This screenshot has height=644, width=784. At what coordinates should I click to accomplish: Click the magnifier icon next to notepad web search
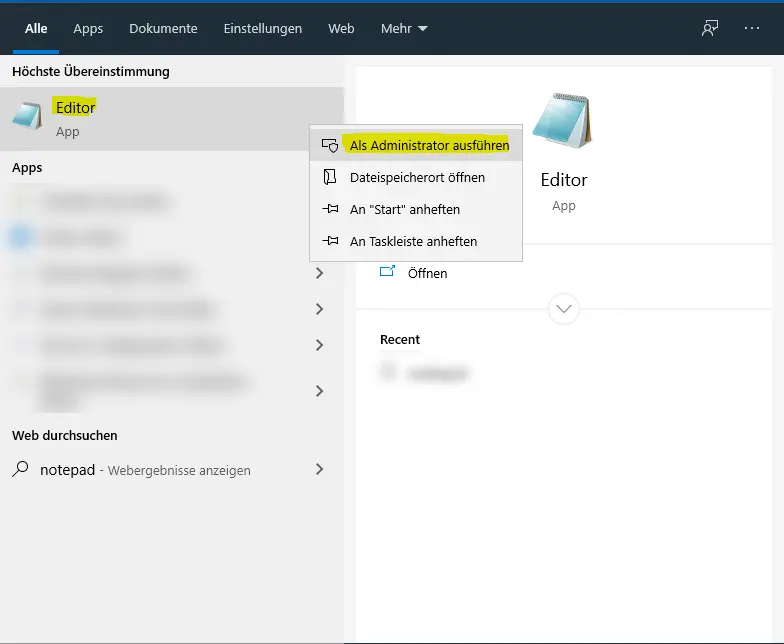click(21, 469)
